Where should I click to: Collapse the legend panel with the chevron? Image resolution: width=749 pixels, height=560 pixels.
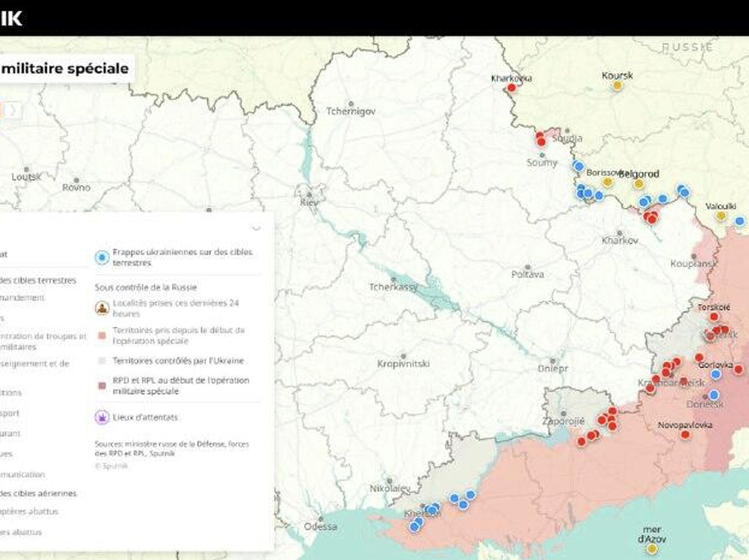[x=256, y=228]
